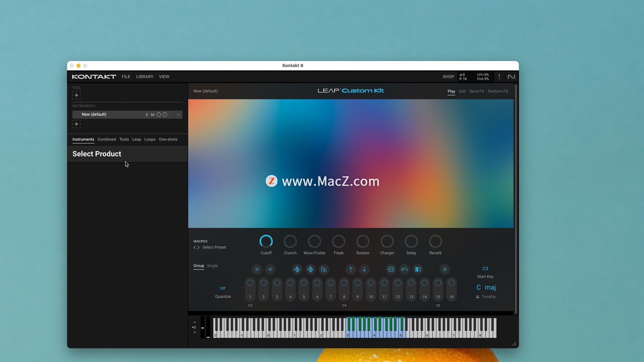Screen dimensions: 644x362
Task: Solo the New (default) instrument
Action: point(147,115)
